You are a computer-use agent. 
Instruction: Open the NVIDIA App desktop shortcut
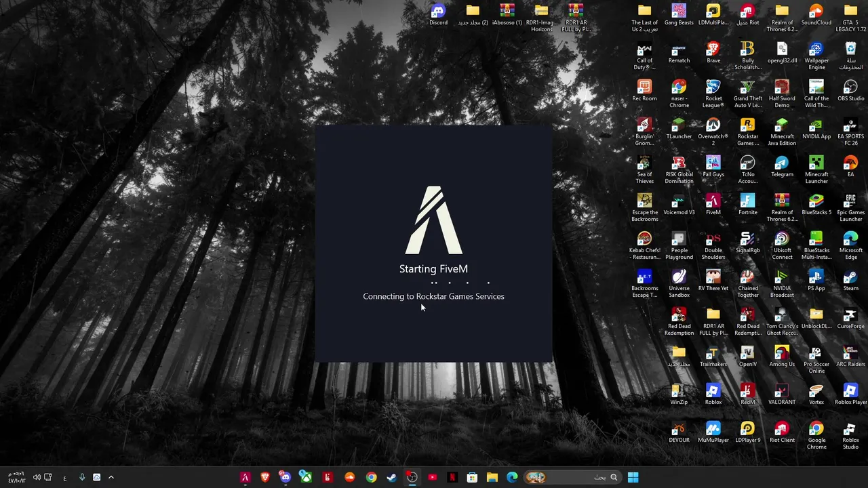click(x=816, y=129)
